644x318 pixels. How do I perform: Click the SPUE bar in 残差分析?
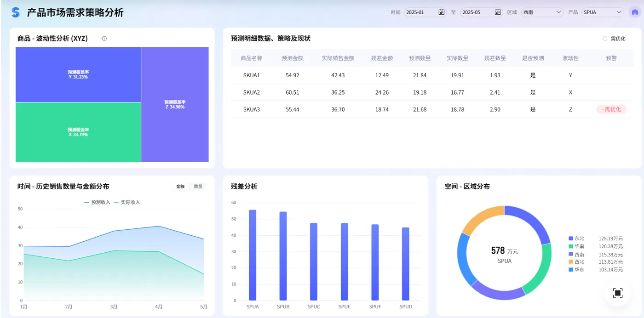click(x=345, y=262)
